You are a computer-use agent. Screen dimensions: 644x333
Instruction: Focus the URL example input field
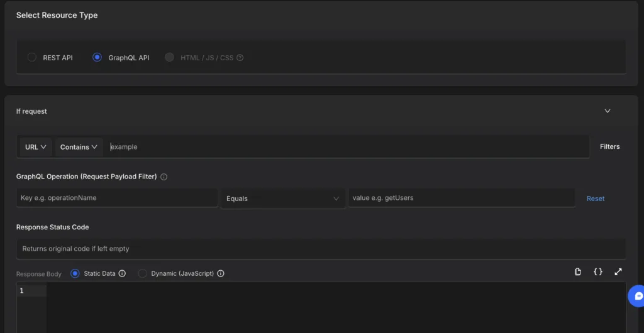coord(347,147)
